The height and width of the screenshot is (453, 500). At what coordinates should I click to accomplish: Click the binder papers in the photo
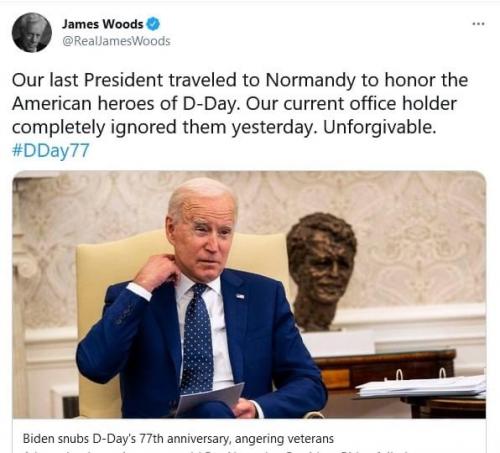(x=421, y=386)
